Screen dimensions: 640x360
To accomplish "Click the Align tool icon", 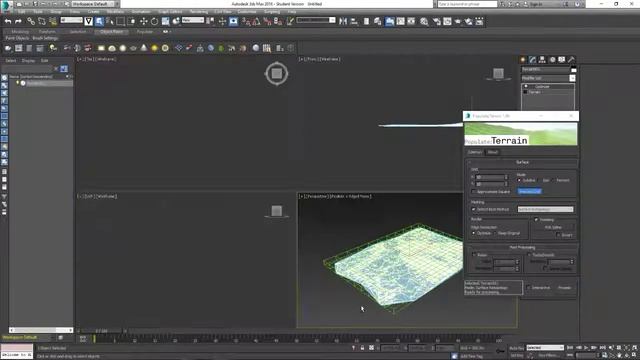I will click(354, 21).
